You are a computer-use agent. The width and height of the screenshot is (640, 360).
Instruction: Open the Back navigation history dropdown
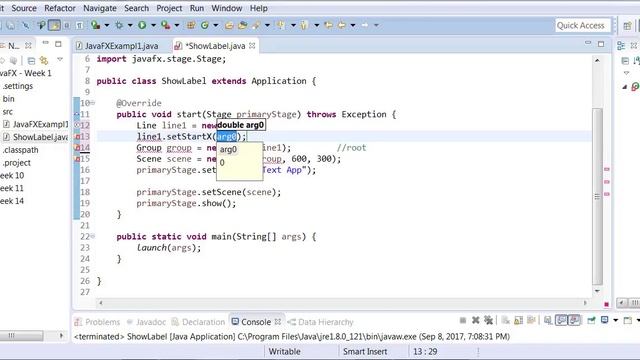click(353, 25)
